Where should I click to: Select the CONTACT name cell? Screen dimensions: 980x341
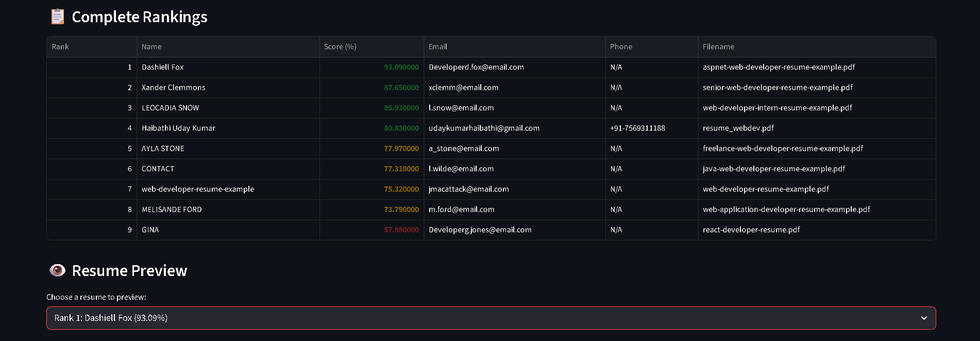228,169
